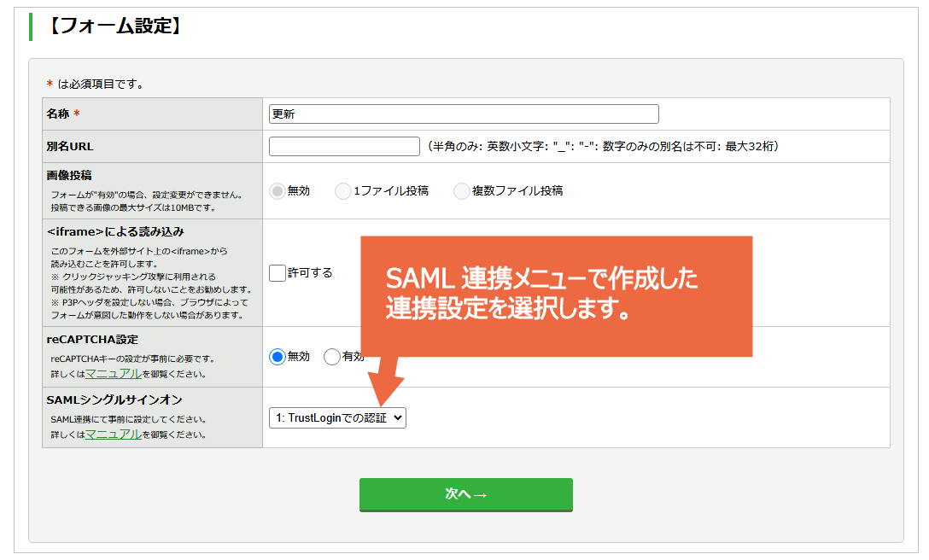Click the 名称 row label
Image resolution: width=929 pixels, height=560 pixels.
58,114
